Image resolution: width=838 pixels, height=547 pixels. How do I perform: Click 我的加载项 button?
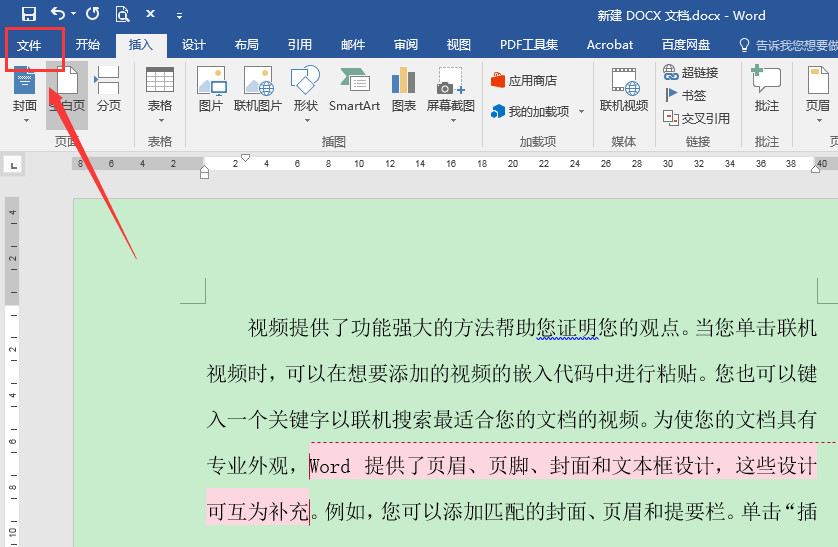coord(530,112)
